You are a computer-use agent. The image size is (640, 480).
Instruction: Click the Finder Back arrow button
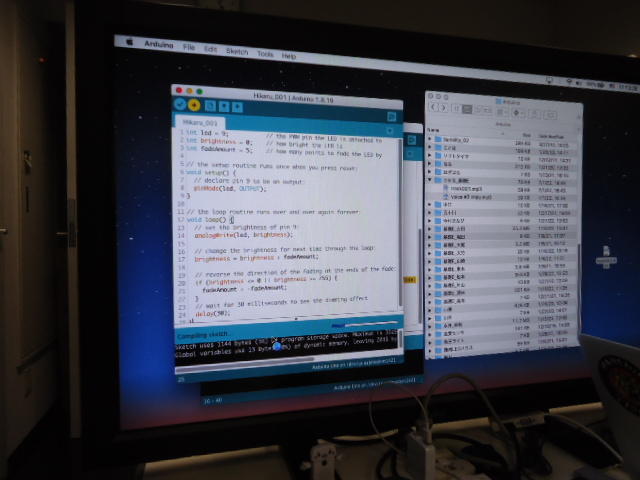434,107
